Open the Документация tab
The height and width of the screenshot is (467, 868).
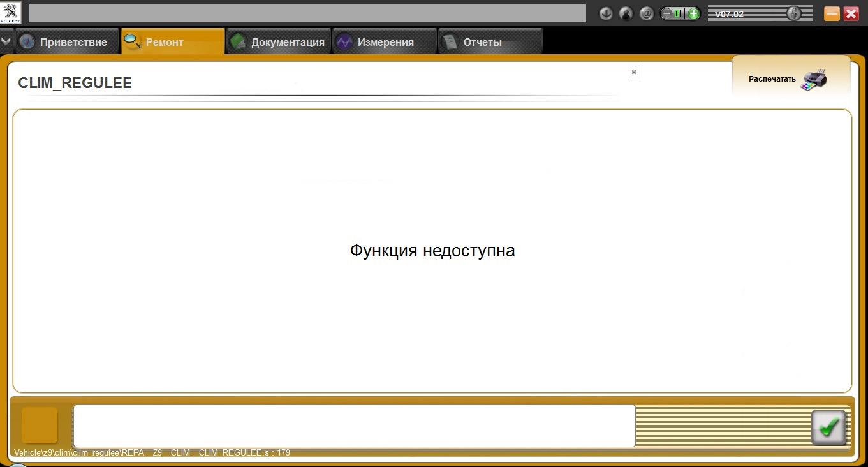pyautogui.click(x=278, y=42)
